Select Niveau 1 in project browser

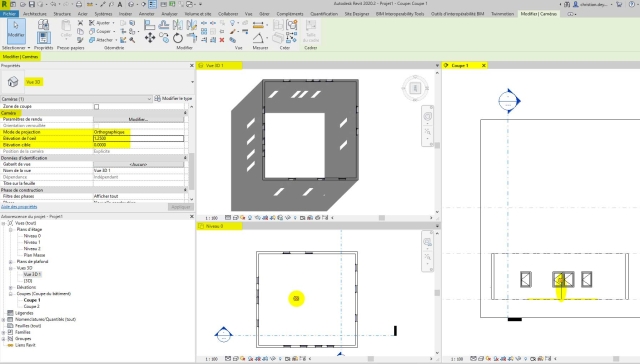pyautogui.click(x=32, y=242)
